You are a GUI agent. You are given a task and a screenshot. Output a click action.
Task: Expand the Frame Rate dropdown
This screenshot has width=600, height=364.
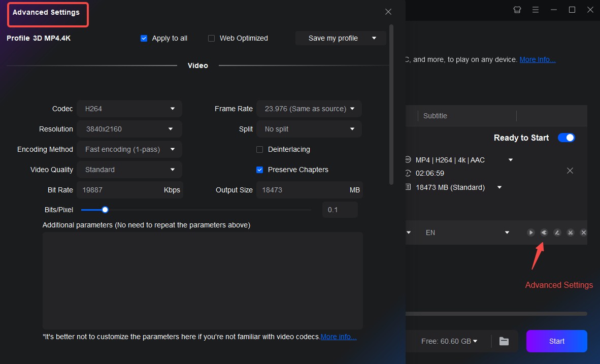point(309,108)
